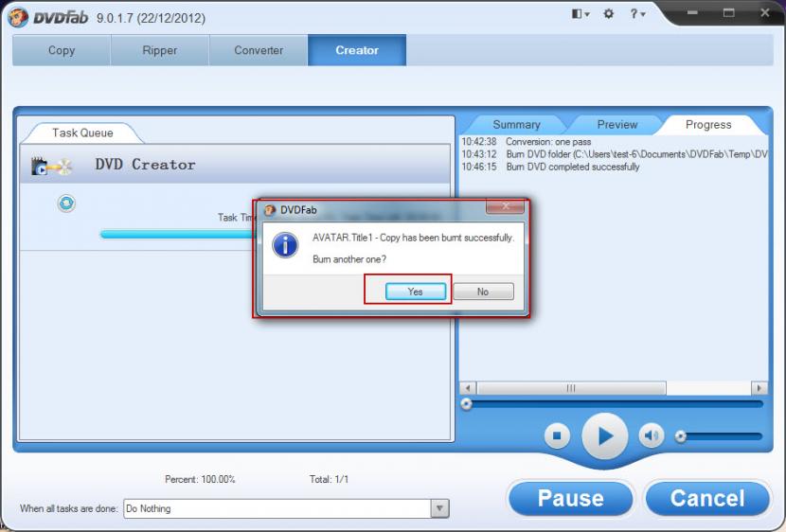Click the DVDFab dialog title icon
The width and height of the screenshot is (786, 532).
(x=270, y=210)
